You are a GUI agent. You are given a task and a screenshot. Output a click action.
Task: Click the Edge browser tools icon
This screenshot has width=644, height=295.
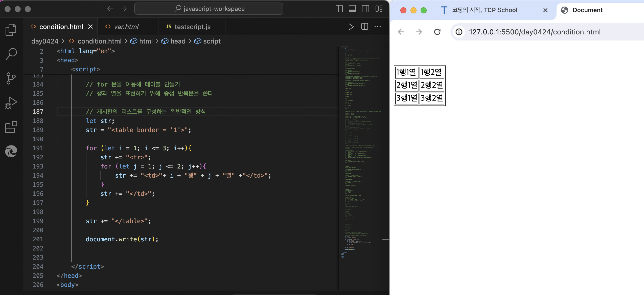(11, 151)
